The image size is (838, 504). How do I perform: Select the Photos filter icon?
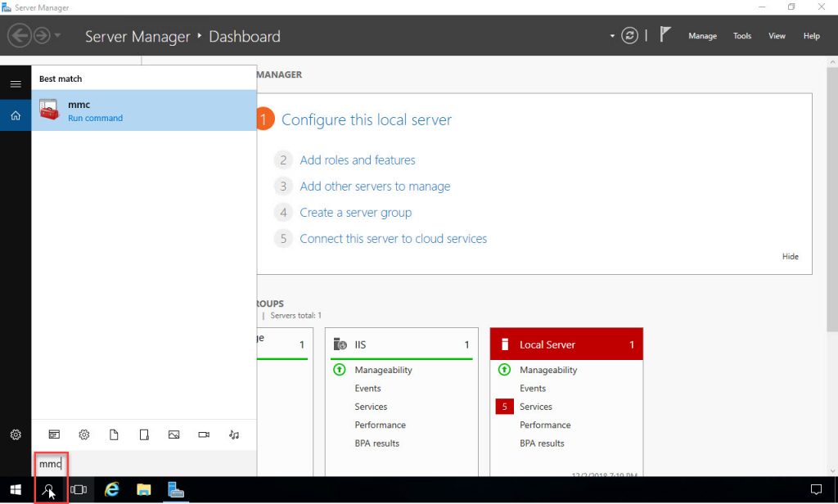point(173,434)
